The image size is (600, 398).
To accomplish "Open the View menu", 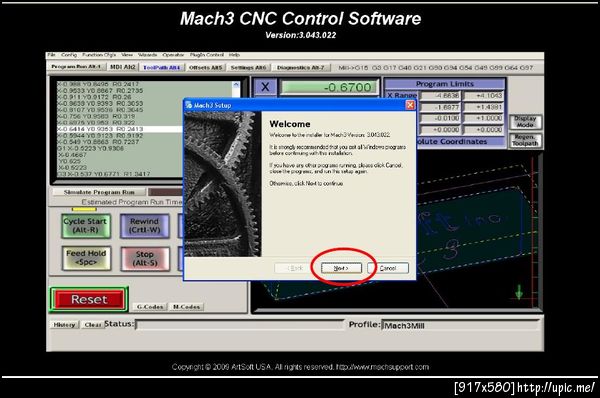I will click(x=127, y=55).
